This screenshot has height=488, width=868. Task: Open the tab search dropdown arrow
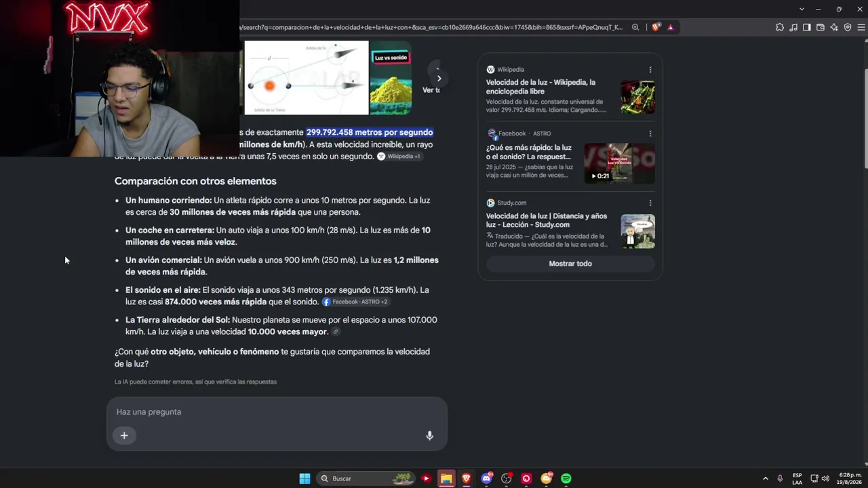(x=802, y=9)
